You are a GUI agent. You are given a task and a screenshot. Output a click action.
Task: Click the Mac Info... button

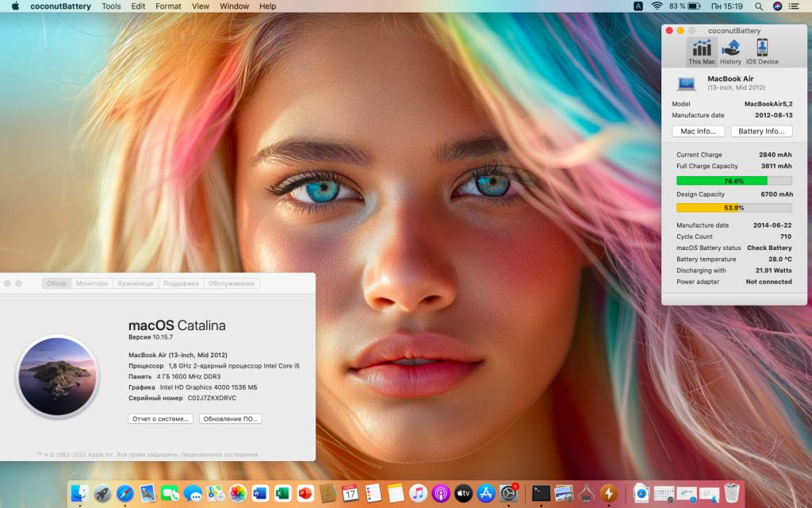[x=698, y=131]
